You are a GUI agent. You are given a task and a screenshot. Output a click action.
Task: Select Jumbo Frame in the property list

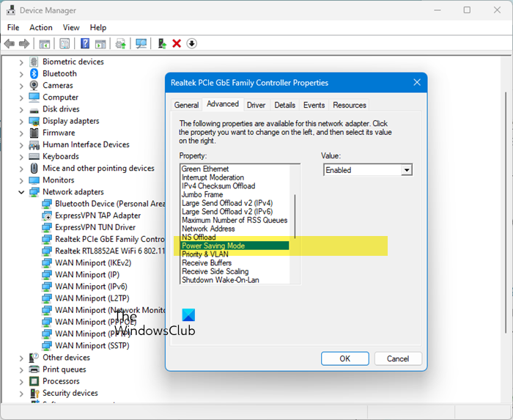click(x=203, y=195)
